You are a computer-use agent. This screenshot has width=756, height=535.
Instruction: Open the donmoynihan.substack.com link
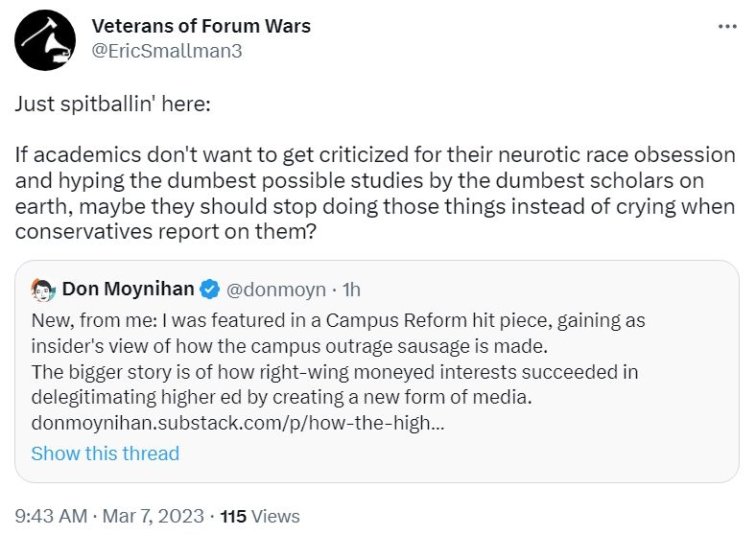[x=237, y=423]
